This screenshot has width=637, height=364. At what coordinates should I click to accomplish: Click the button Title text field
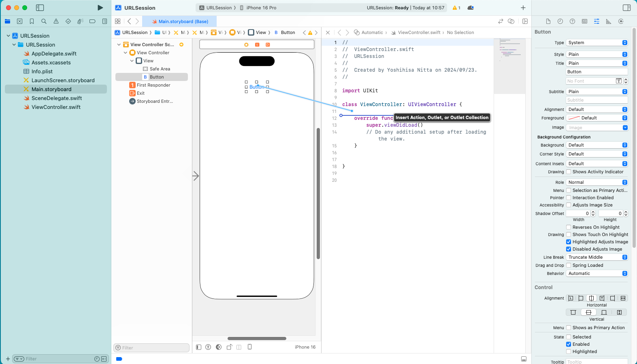[x=597, y=72]
